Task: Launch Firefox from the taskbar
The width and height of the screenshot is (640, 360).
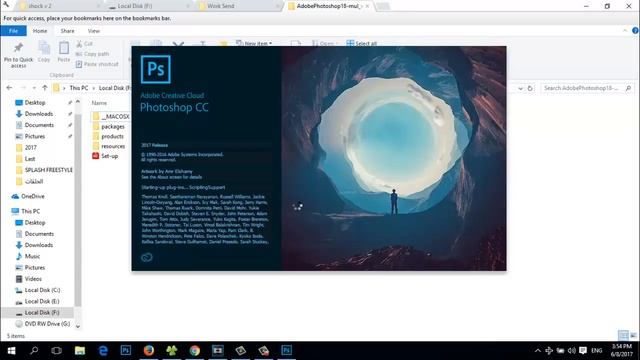Action: pos(149,351)
